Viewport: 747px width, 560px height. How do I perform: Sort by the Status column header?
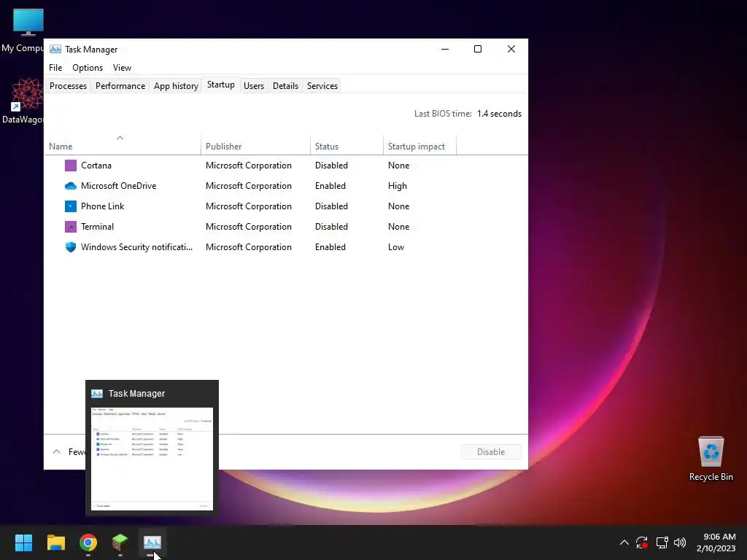347,146
